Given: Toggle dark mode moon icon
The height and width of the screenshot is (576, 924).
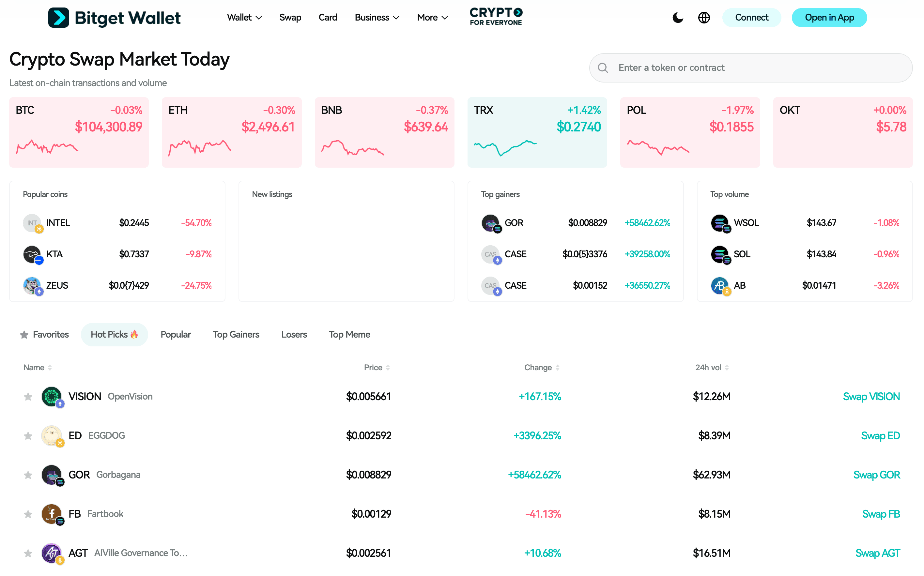Looking at the screenshot, I should point(678,18).
